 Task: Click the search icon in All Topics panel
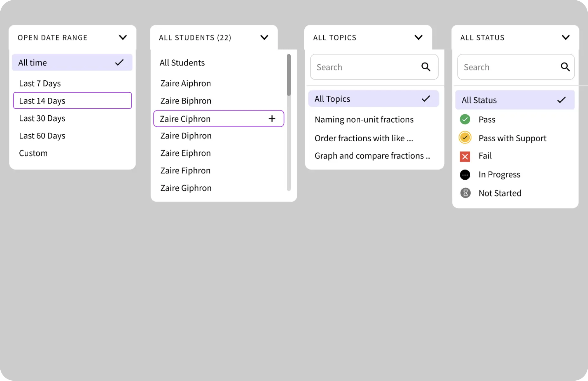[426, 67]
